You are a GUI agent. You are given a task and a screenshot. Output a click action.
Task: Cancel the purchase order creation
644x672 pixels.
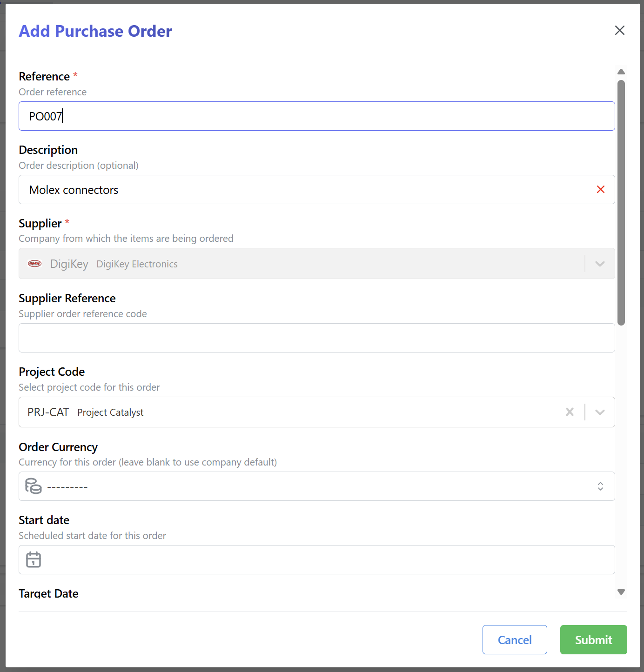(x=515, y=640)
